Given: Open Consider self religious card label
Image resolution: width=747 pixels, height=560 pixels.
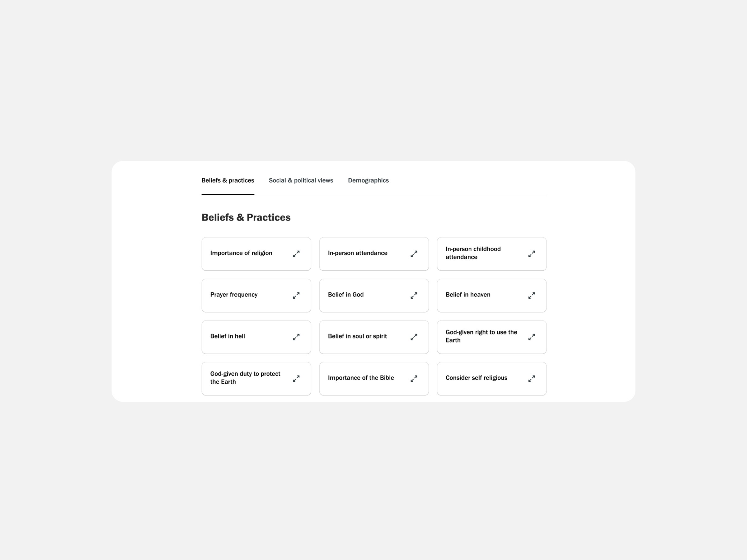Looking at the screenshot, I should tap(477, 378).
